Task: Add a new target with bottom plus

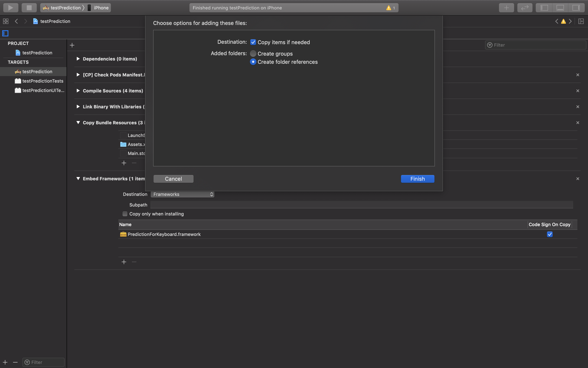Action: (5, 362)
